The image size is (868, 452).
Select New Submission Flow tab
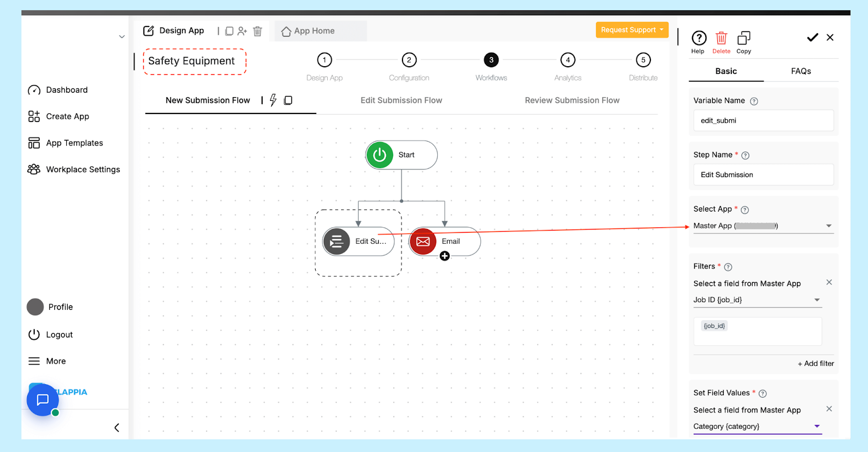click(x=208, y=100)
